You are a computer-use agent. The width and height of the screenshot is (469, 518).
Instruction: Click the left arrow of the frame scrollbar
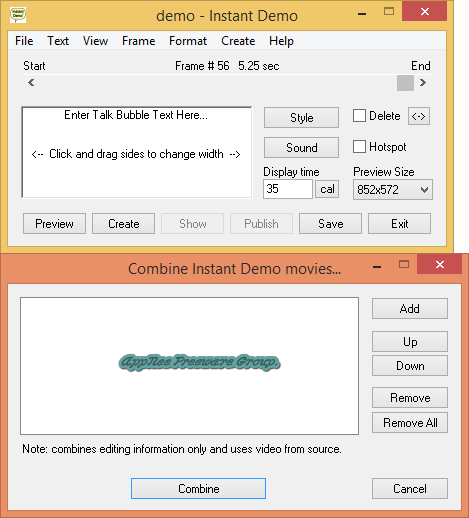pos(31,82)
